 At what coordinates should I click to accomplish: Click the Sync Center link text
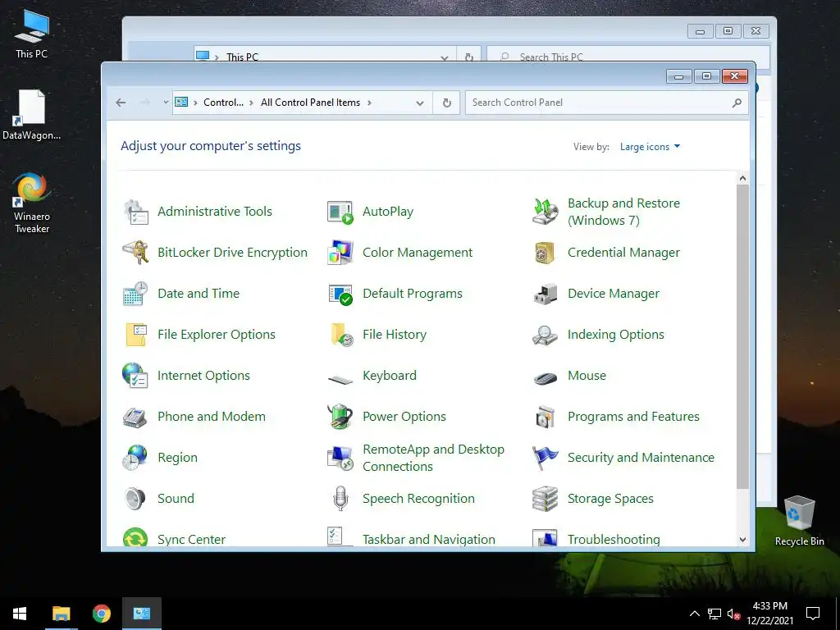191,539
